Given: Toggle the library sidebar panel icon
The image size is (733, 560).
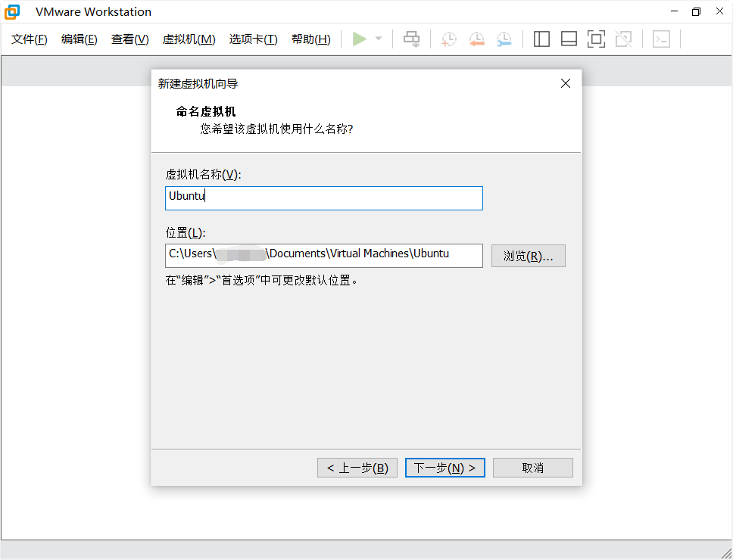Looking at the screenshot, I should 541,39.
